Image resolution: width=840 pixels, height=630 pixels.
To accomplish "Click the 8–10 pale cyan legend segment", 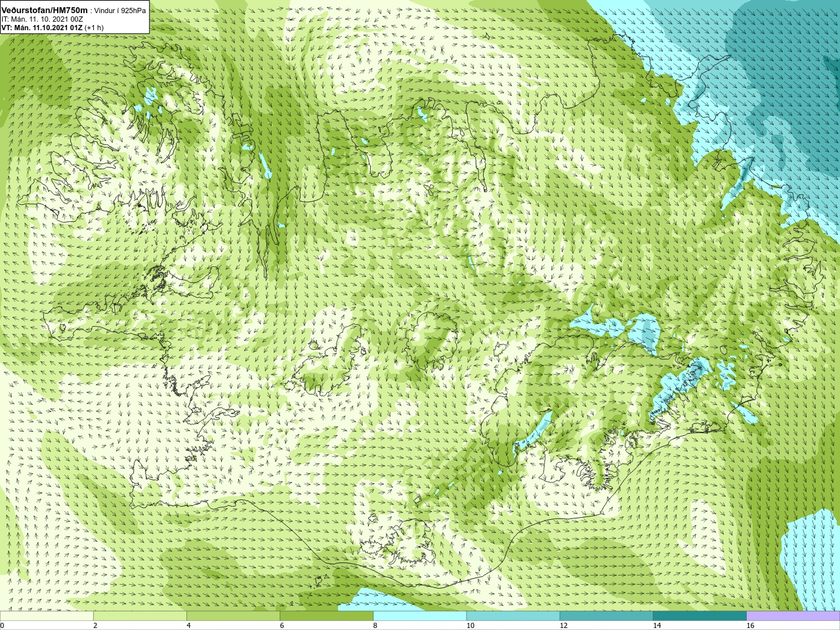I will click(x=420, y=616).
